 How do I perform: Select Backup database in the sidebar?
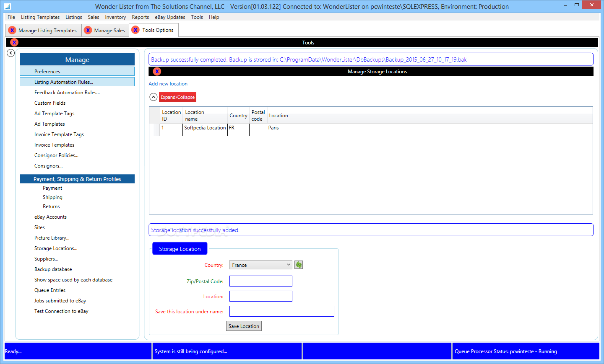tap(53, 269)
